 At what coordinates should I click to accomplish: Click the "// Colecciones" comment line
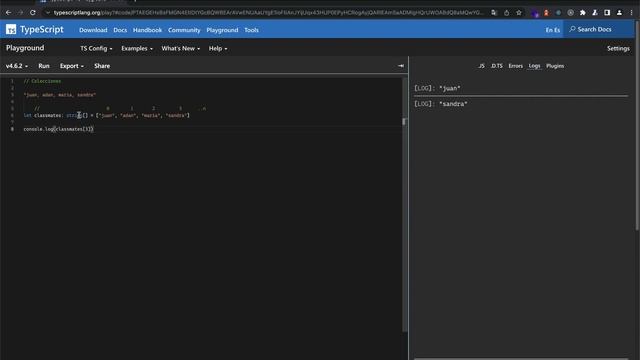click(x=42, y=81)
